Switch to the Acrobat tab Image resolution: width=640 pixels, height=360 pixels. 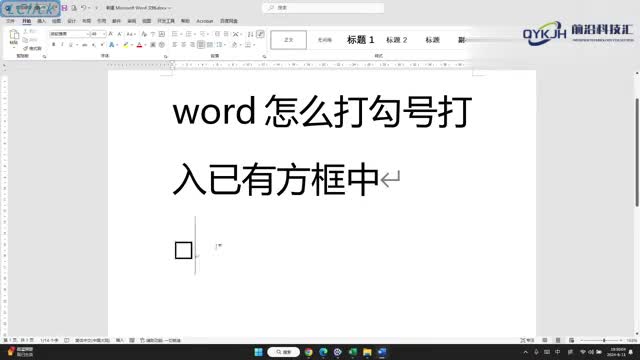click(204, 21)
